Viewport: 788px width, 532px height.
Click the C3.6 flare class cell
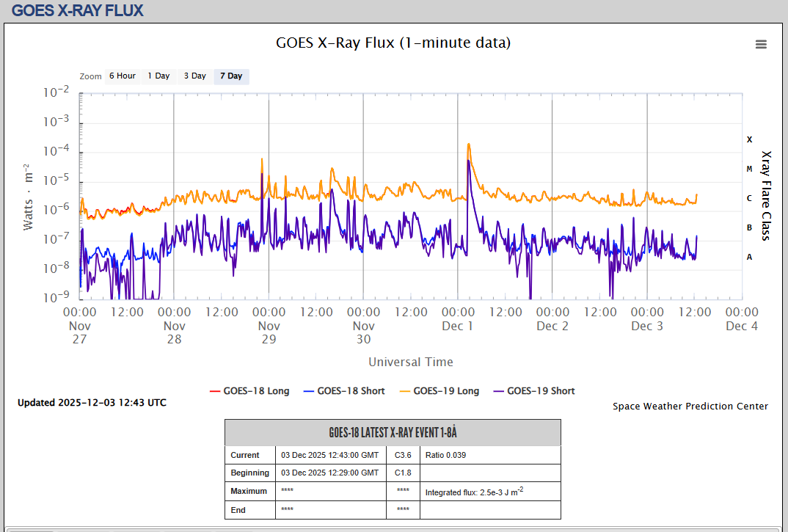(x=403, y=455)
